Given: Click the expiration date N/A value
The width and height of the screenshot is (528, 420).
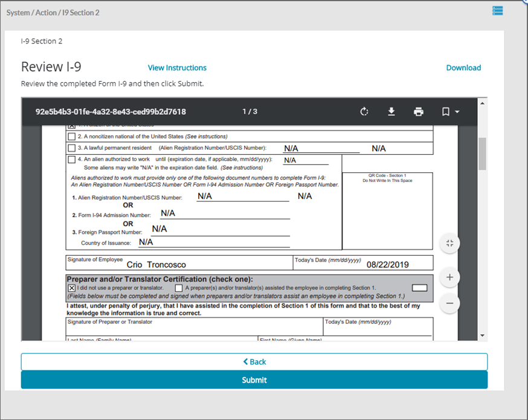Looking at the screenshot, I should point(290,160).
